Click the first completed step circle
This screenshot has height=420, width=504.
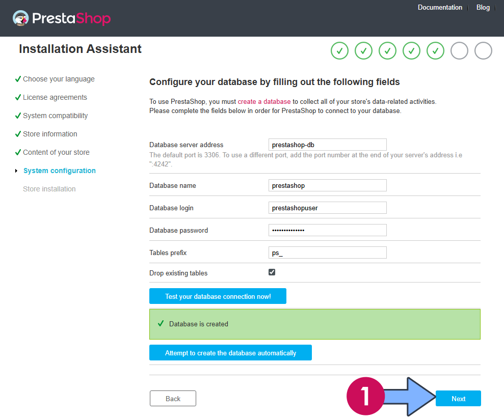point(339,51)
